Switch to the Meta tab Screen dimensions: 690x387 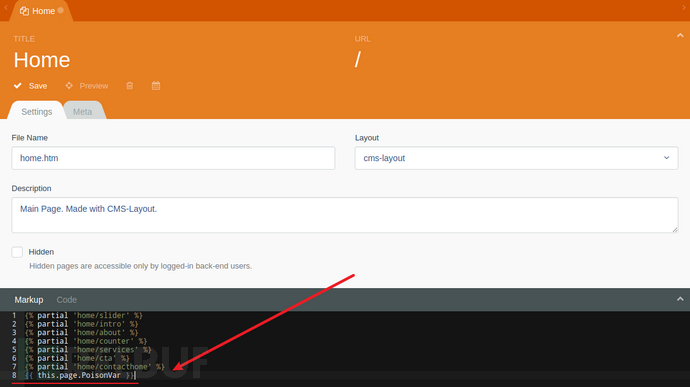pos(83,111)
